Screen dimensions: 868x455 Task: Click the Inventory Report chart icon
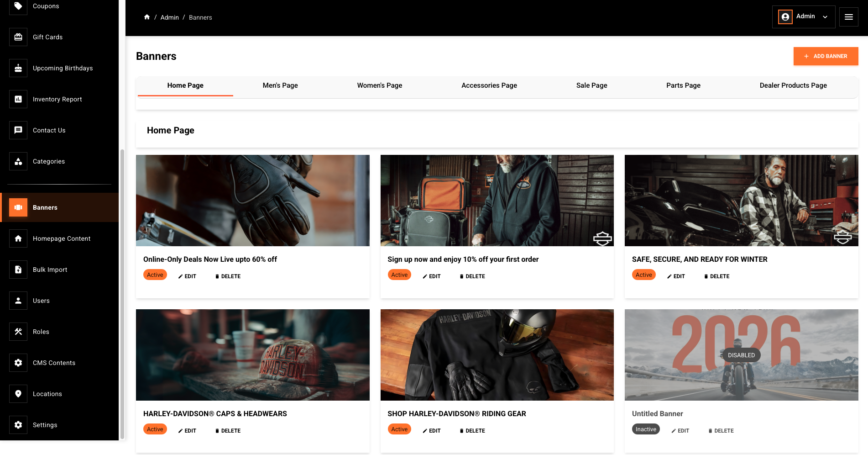[18, 99]
